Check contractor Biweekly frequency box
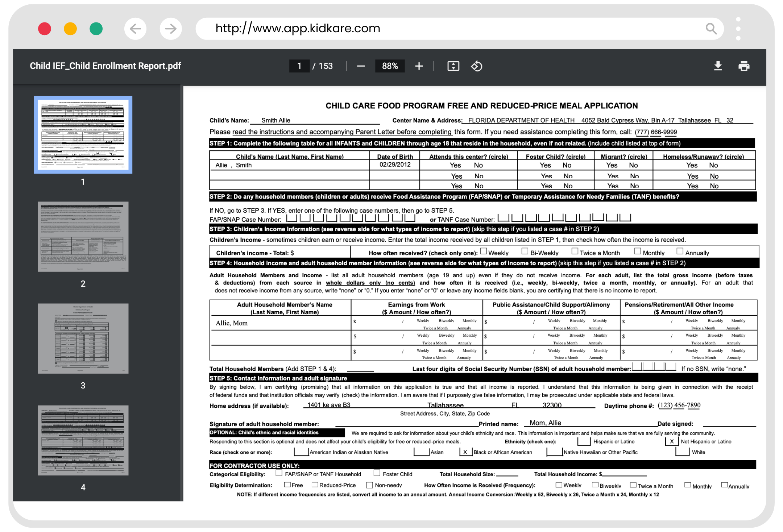Image resolution: width=783 pixels, height=532 pixels. 595,485
